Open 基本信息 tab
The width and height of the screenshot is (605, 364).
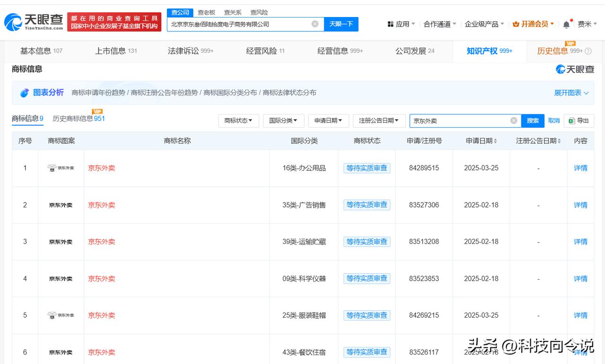point(41,51)
